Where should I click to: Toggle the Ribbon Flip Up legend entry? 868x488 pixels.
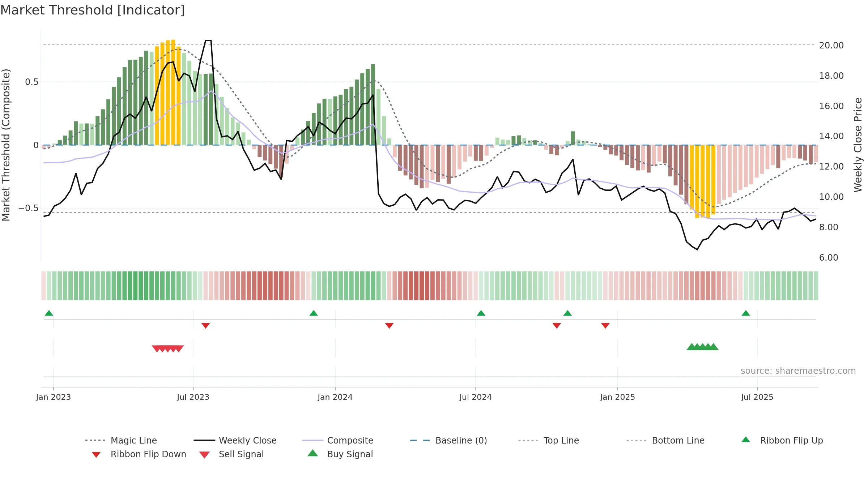coord(782,440)
